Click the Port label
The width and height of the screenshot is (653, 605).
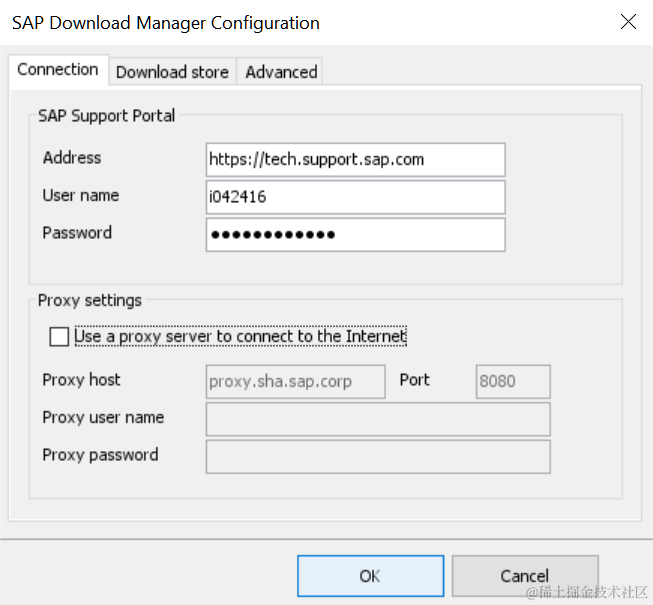[414, 380]
